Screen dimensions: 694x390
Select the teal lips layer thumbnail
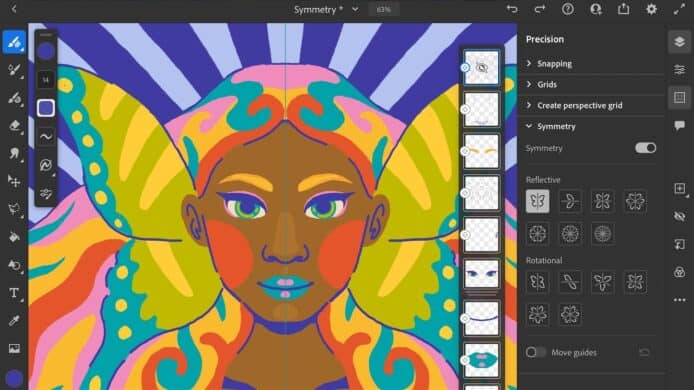482,360
